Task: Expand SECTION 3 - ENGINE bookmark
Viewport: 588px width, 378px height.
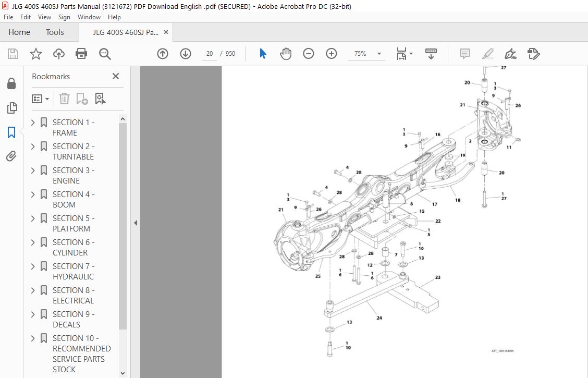Action: (x=33, y=170)
